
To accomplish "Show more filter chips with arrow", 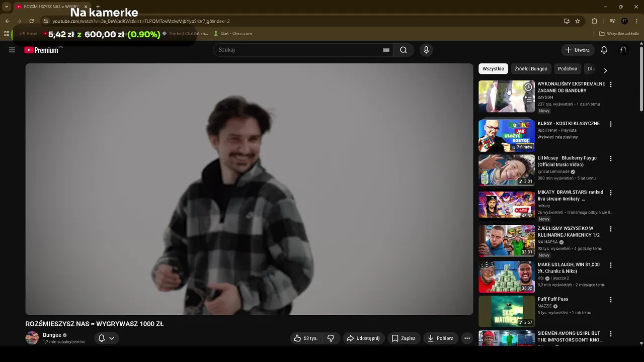I will [x=605, y=70].
